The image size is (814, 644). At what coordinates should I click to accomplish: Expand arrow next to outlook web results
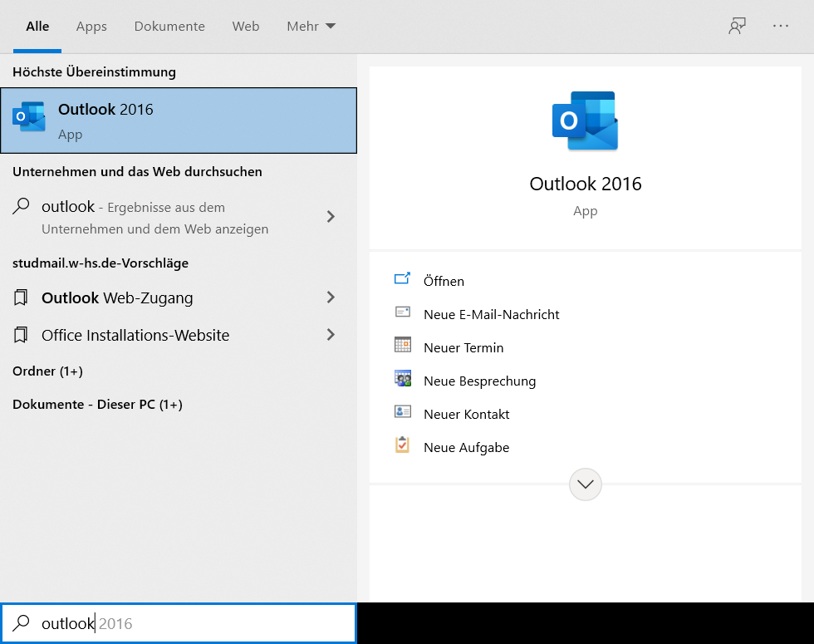click(331, 217)
